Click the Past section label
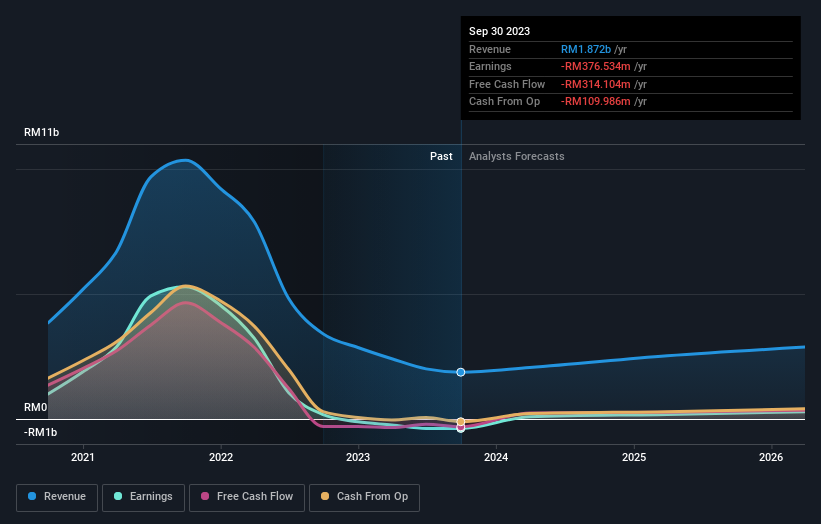821x524 pixels. pyautogui.click(x=441, y=156)
